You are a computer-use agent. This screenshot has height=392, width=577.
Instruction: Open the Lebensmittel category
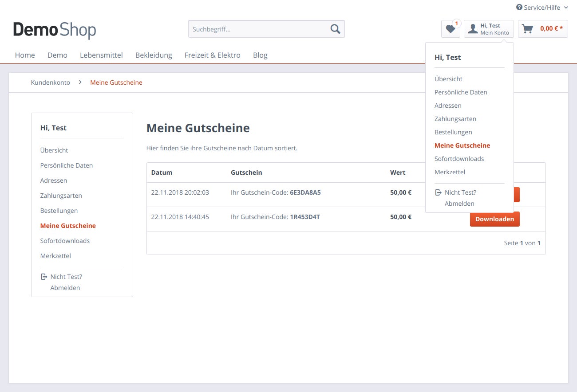[101, 55]
